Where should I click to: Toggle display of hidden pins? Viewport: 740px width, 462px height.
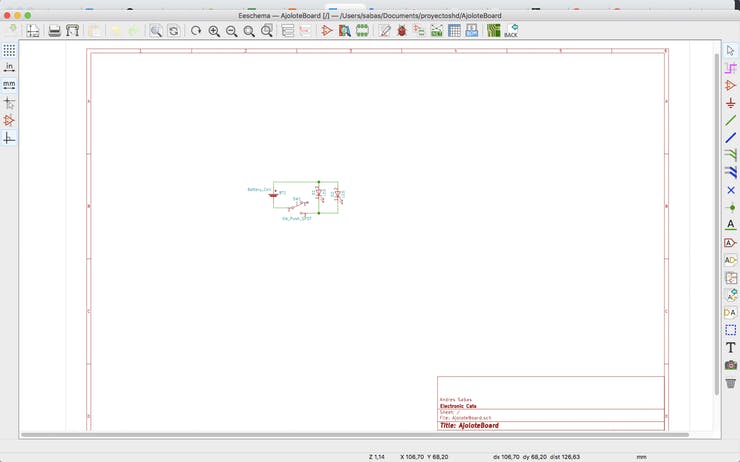coord(9,120)
